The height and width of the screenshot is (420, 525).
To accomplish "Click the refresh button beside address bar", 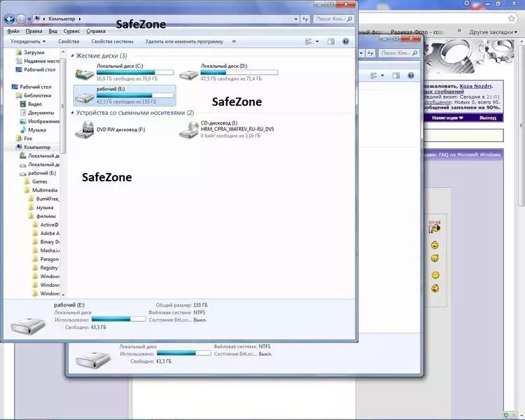I will pyautogui.click(x=304, y=19).
